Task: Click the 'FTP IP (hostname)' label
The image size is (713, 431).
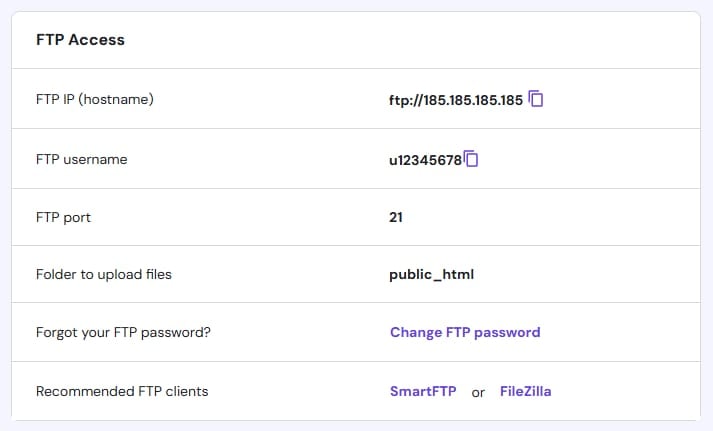Action: pos(94,100)
